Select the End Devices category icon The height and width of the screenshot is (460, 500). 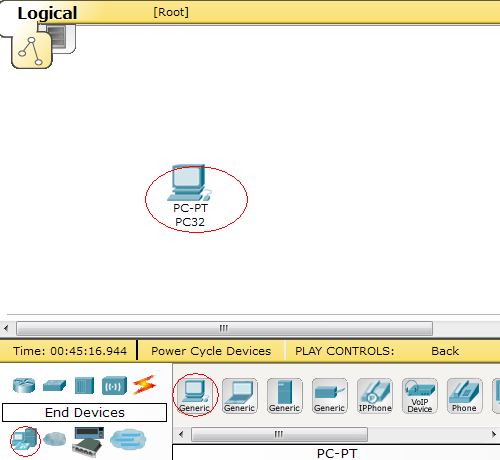tap(25, 440)
